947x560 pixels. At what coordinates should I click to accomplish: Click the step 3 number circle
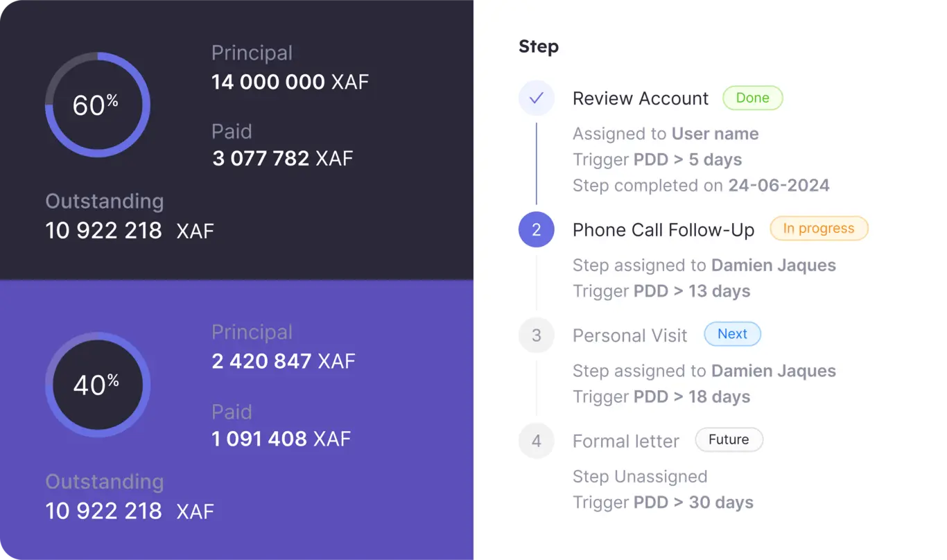click(x=536, y=335)
